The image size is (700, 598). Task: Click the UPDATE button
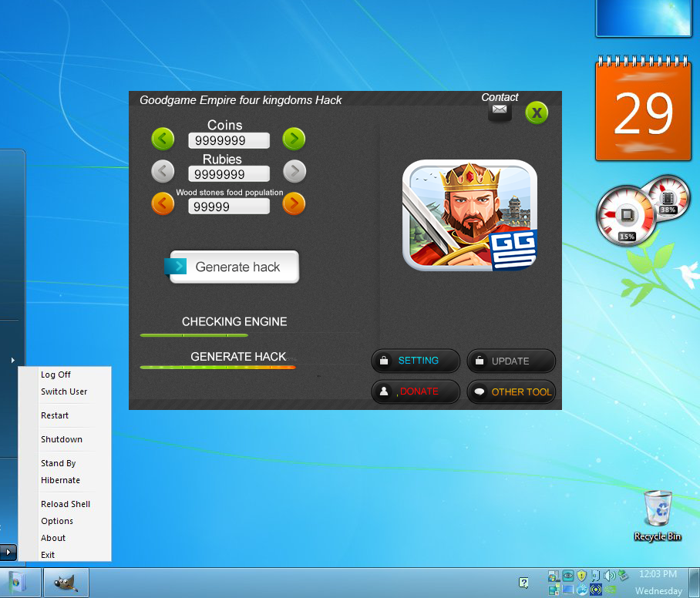(x=511, y=361)
